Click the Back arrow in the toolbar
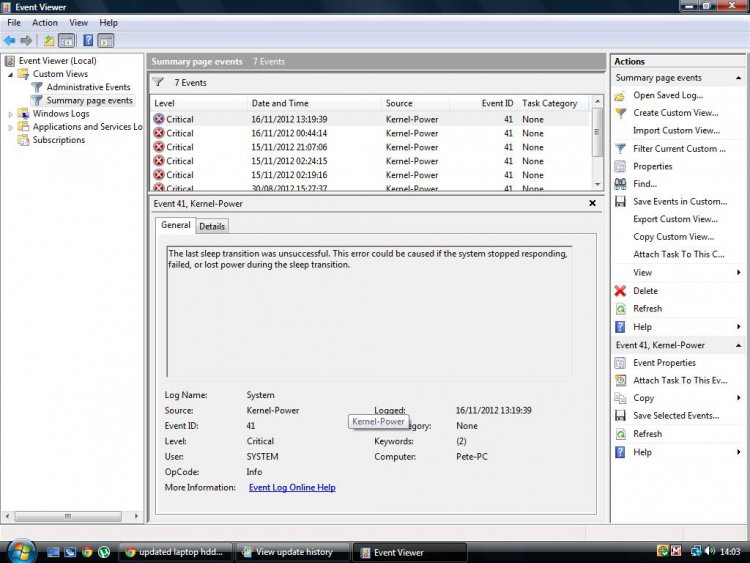750x563 pixels. click(10, 41)
